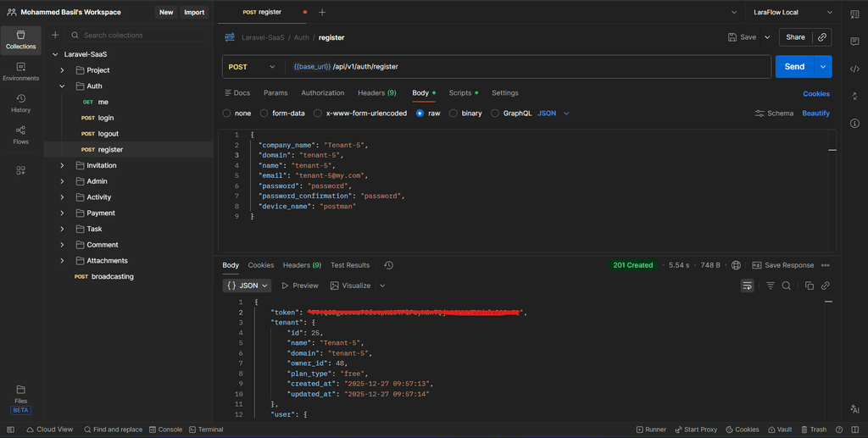Select the logout request in Auth folder
This screenshot has height=438, width=868.
[x=108, y=134]
